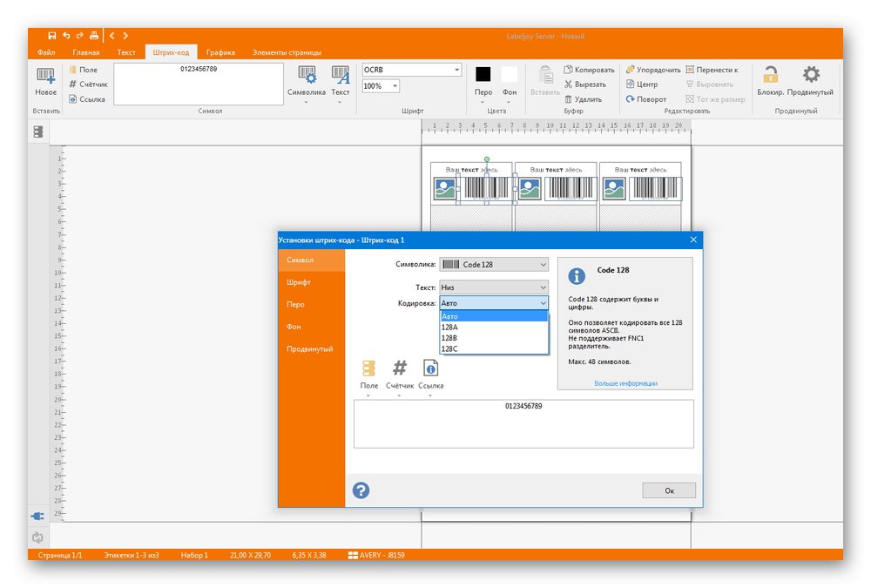Click the Print icon in title bar
The height and width of the screenshot is (588, 871).
[94, 36]
